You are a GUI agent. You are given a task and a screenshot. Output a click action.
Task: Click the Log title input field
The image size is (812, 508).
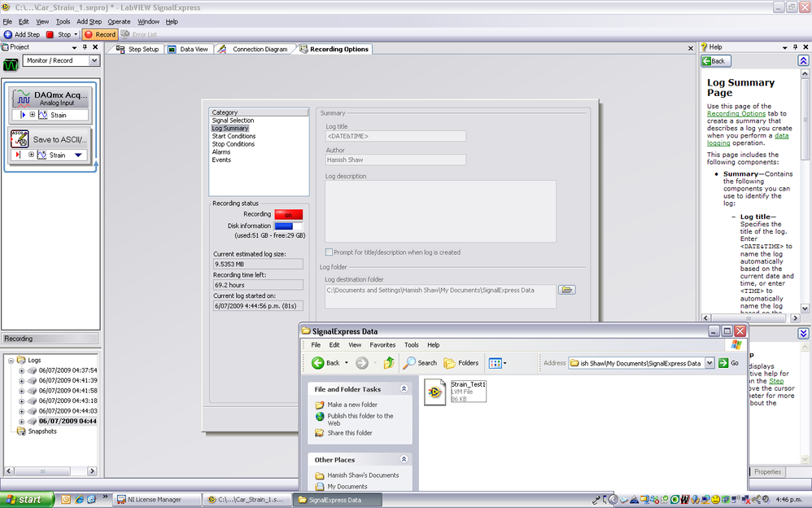point(395,136)
